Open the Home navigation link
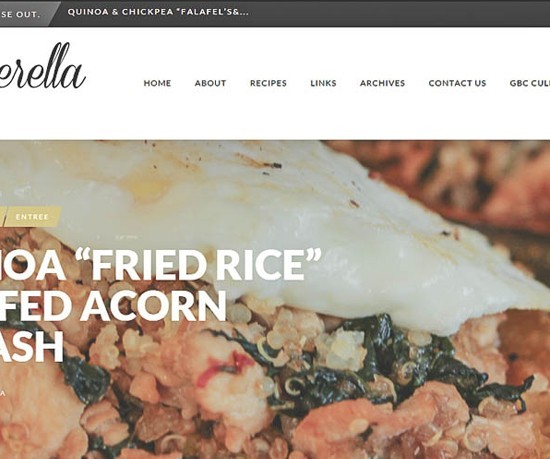This screenshot has width=550, height=459. pyautogui.click(x=157, y=83)
